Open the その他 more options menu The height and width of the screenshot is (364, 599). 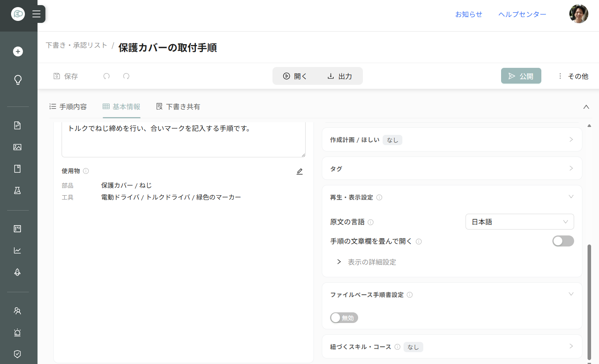[x=573, y=76]
